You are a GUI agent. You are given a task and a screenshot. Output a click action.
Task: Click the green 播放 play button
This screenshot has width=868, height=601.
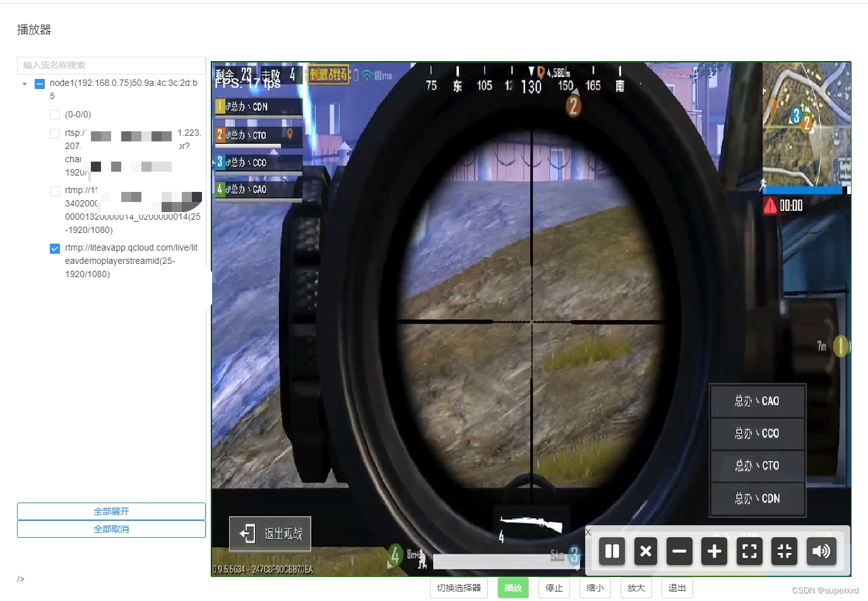[x=513, y=588]
